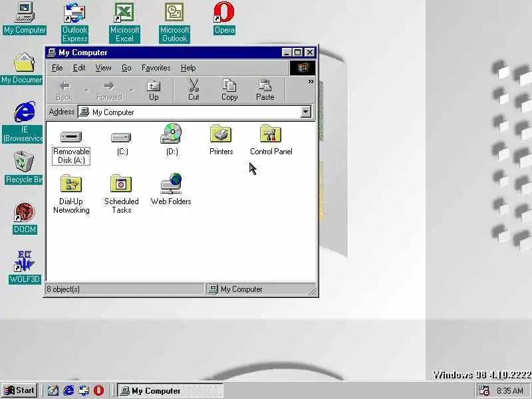Click the Windows logo throbber in the window

(303, 68)
